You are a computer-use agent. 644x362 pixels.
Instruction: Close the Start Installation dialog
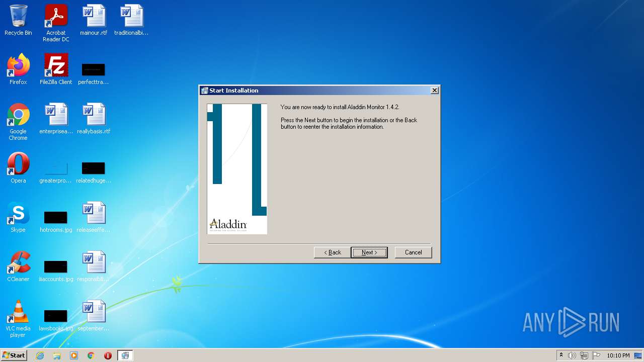click(x=435, y=90)
